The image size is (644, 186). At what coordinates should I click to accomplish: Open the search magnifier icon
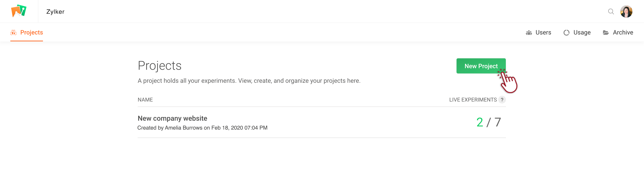611,11
